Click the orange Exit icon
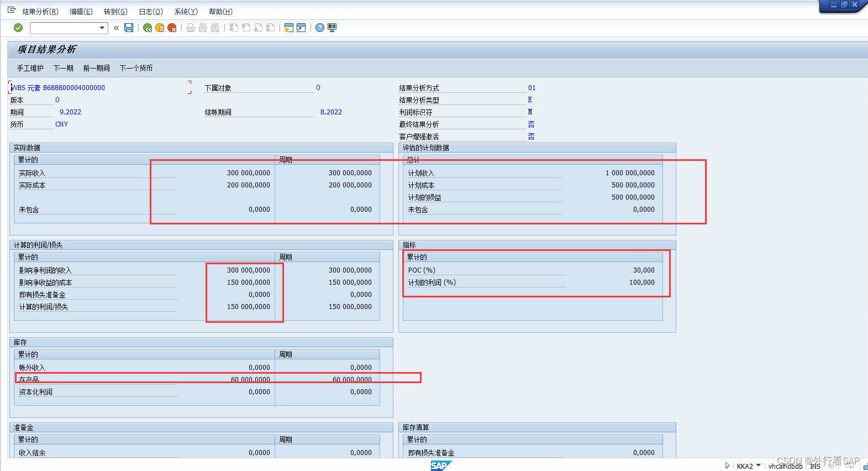Image resolution: width=868 pixels, height=471 pixels. tap(160, 28)
